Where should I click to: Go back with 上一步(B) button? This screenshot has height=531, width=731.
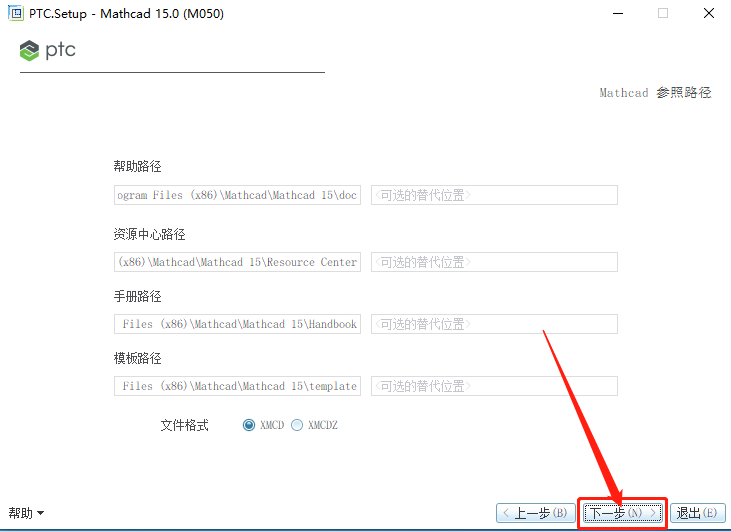tap(536, 513)
